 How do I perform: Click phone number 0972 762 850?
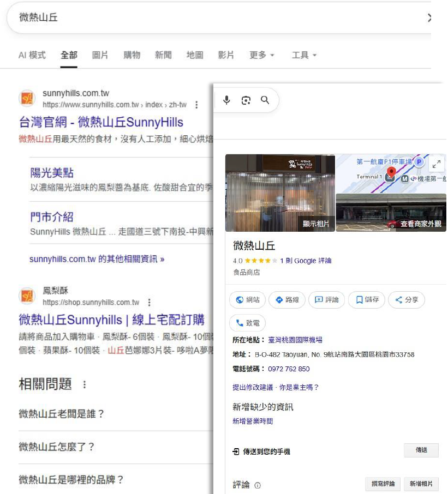pyautogui.click(x=289, y=369)
